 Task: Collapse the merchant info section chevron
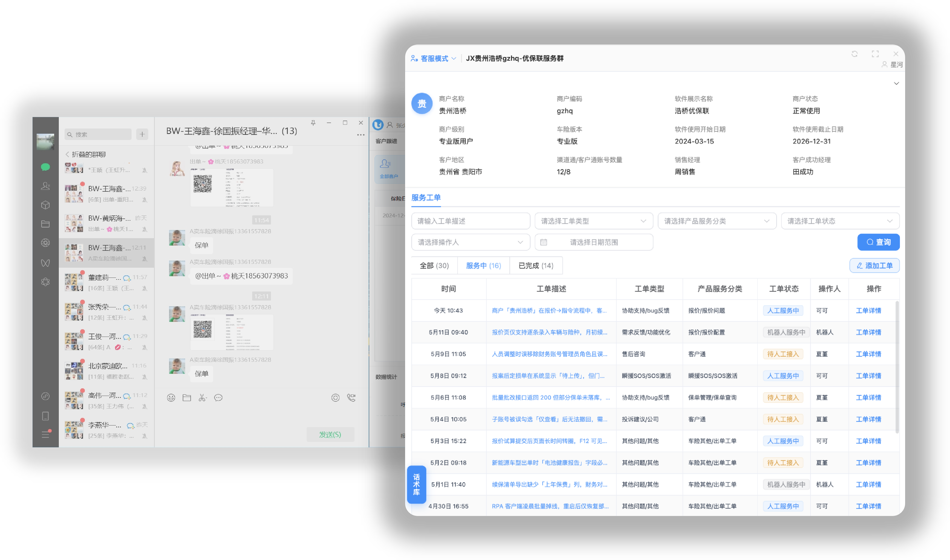coord(896,83)
